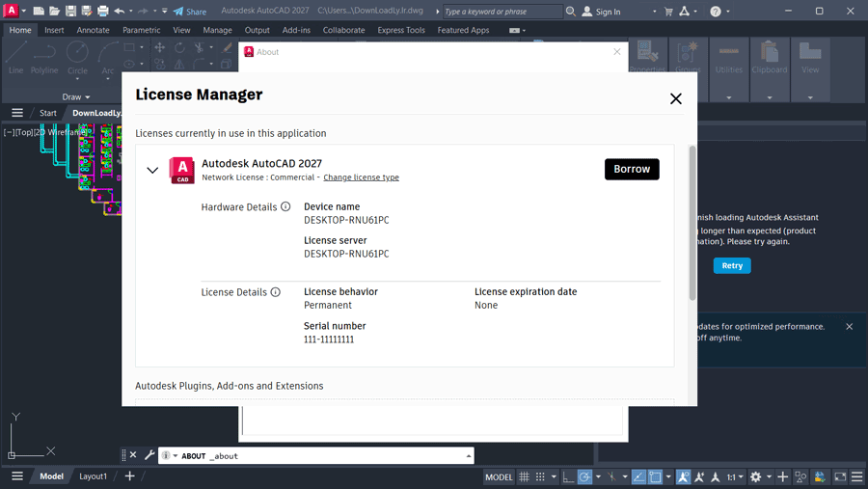Select the Polyline tool

click(44, 58)
